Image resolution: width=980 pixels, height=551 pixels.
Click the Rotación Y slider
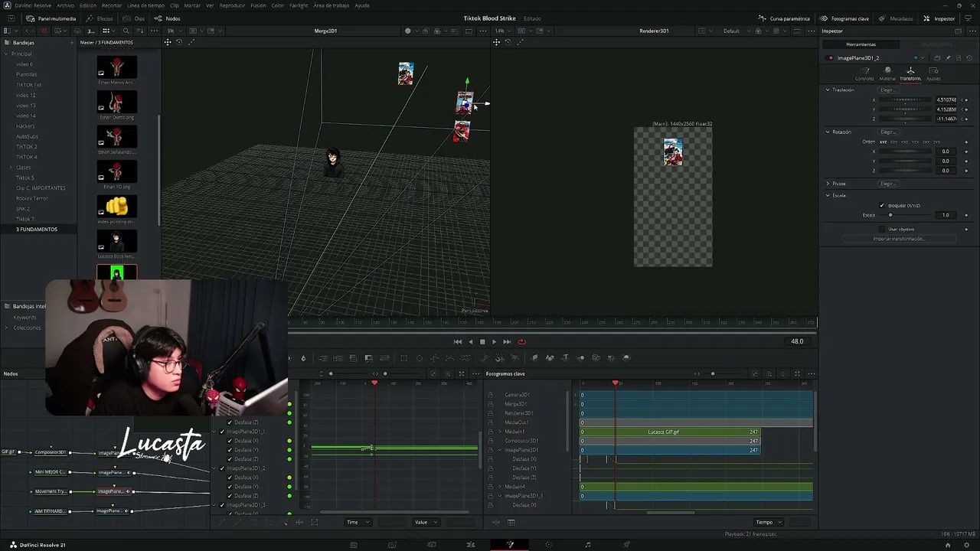click(x=904, y=161)
